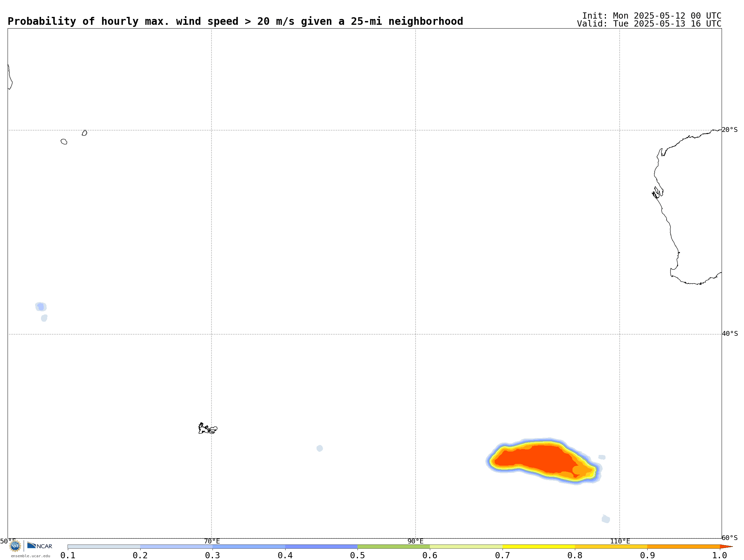The image size is (744, 560).
Task: Click the 0.2–0.3 pale blue colorbar segment
Action: 176,547
